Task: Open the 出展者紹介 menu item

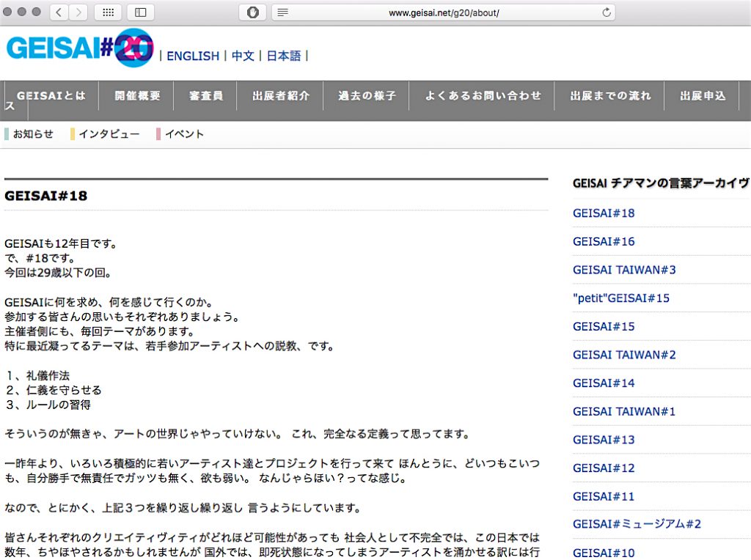Action: (281, 96)
